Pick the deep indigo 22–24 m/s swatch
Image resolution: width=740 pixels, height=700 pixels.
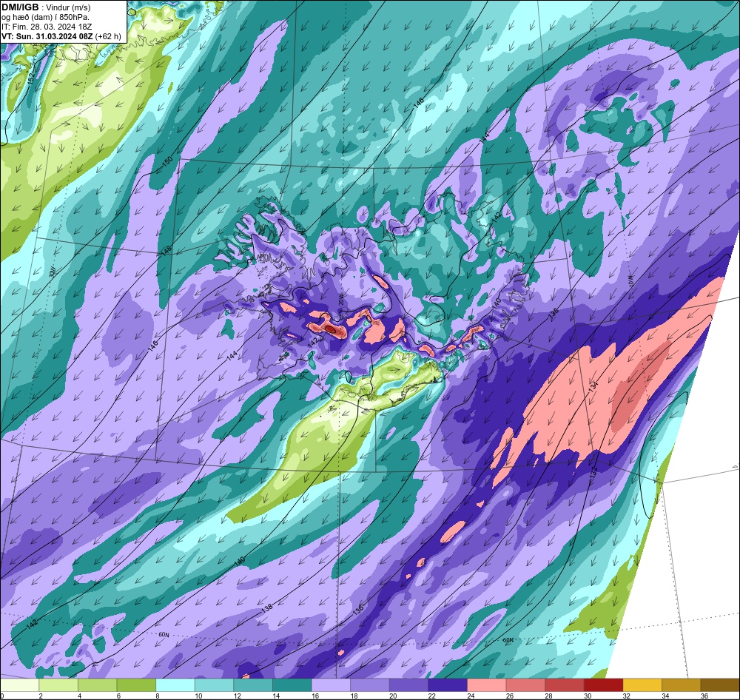448,685
